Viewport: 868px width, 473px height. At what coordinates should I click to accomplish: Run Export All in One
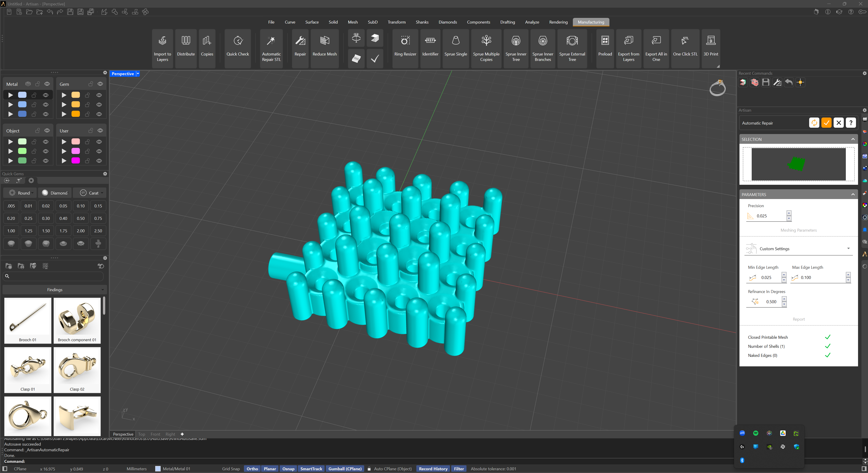656,48
